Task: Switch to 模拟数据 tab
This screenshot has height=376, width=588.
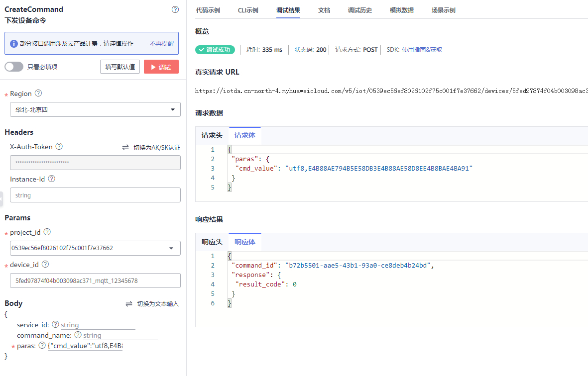Action: click(x=402, y=10)
